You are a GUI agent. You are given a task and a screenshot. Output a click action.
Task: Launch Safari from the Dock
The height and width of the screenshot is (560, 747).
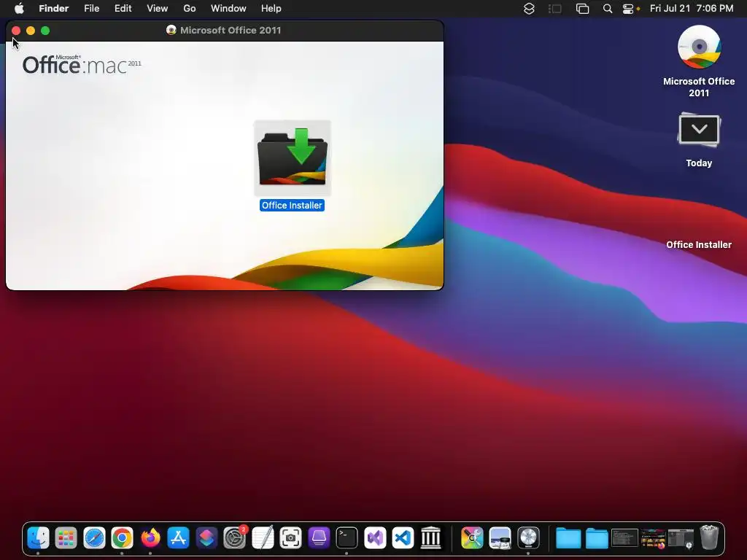coord(94,538)
